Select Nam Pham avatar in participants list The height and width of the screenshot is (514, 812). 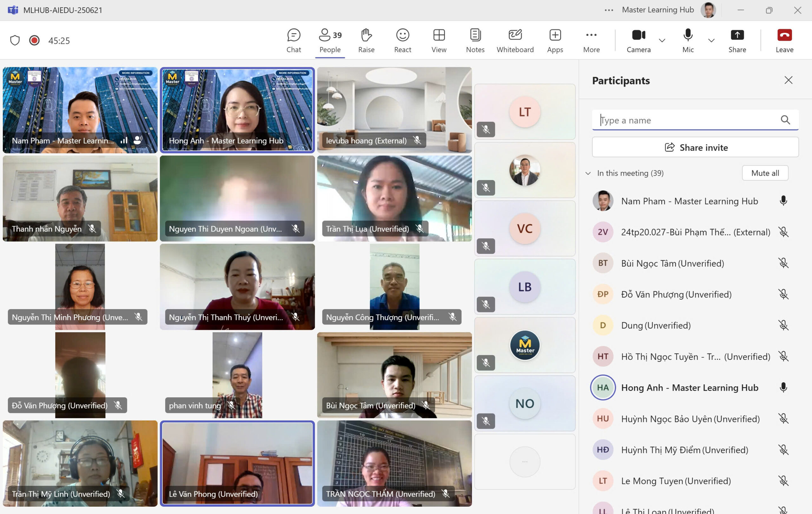pos(603,201)
